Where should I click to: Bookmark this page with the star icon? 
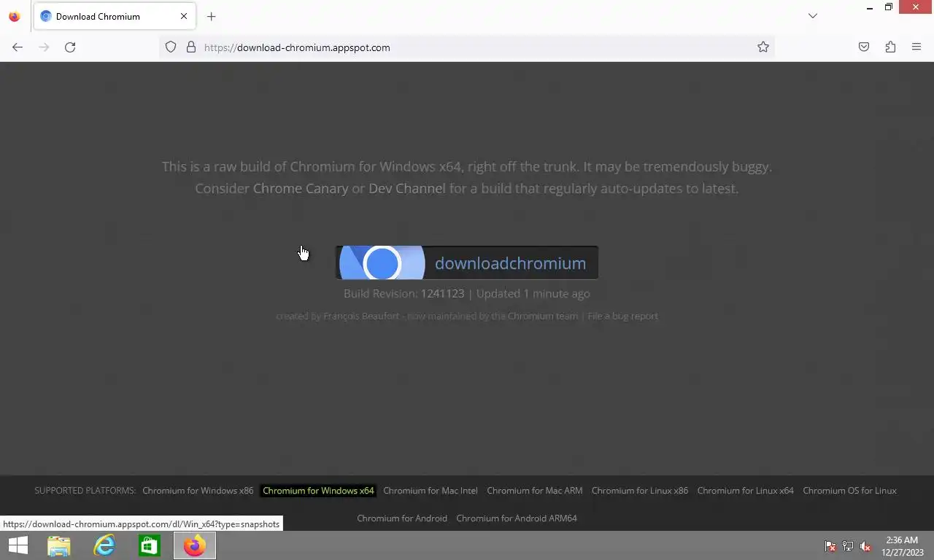(x=763, y=47)
